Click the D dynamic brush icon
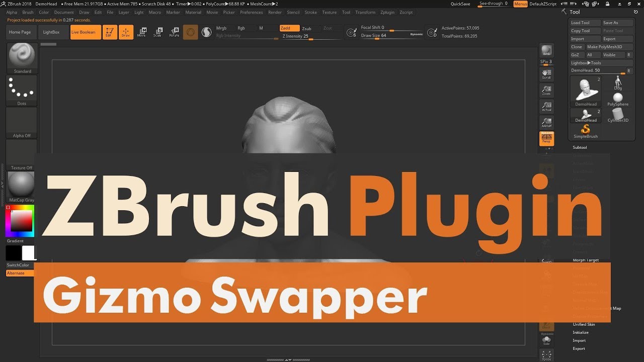 tap(432, 33)
